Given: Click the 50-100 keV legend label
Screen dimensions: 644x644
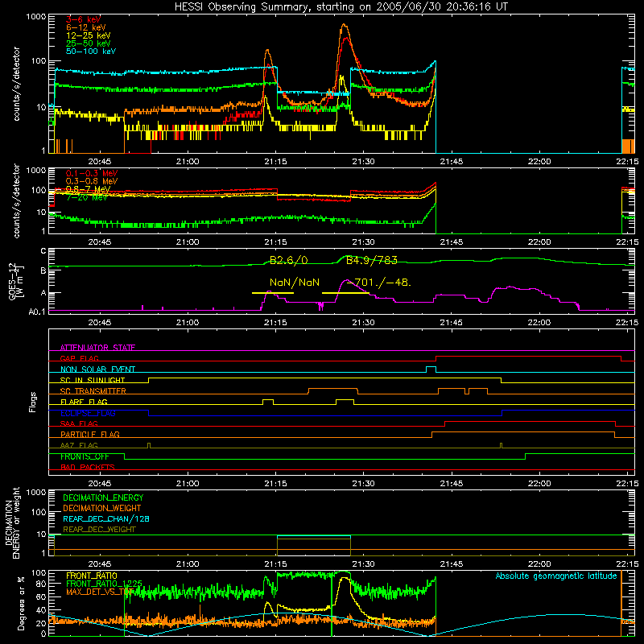Looking at the screenshot, I should [91, 52].
